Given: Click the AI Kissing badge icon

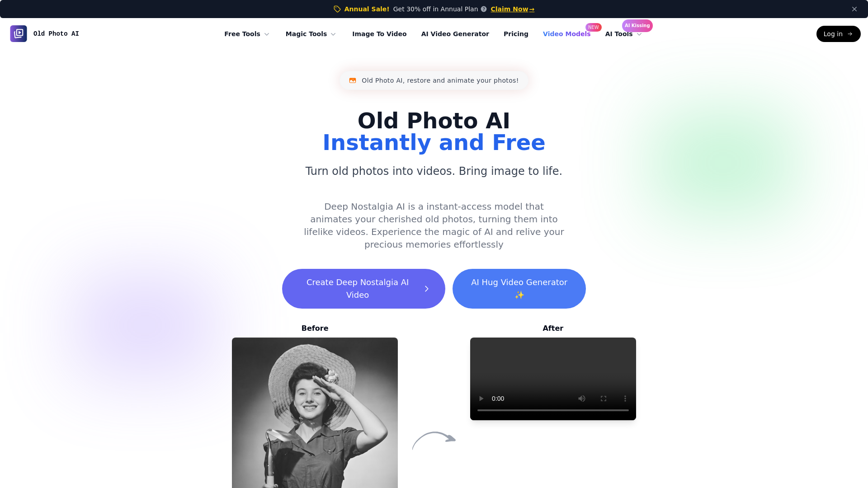Looking at the screenshot, I should tap(637, 25).
